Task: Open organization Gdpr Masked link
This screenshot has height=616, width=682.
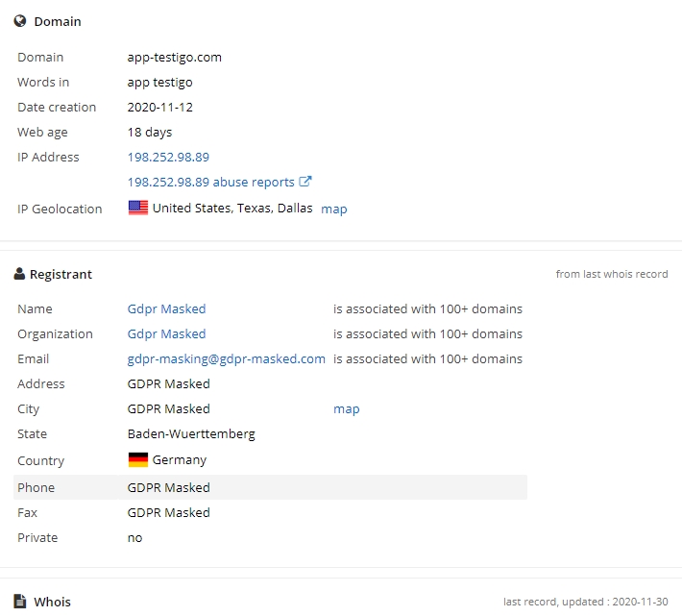Action: click(166, 333)
